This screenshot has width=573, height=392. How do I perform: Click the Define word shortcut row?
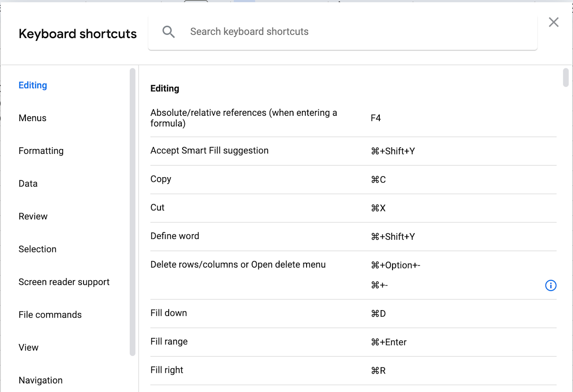pos(353,236)
